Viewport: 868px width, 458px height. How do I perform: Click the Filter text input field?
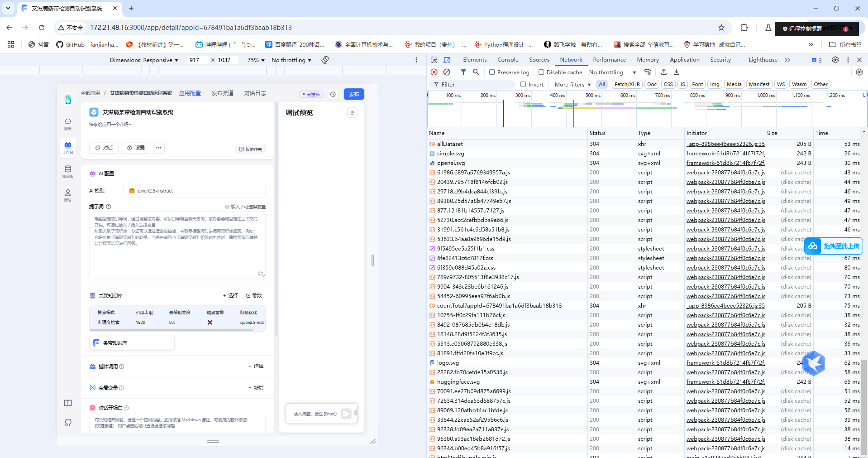click(475, 85)
